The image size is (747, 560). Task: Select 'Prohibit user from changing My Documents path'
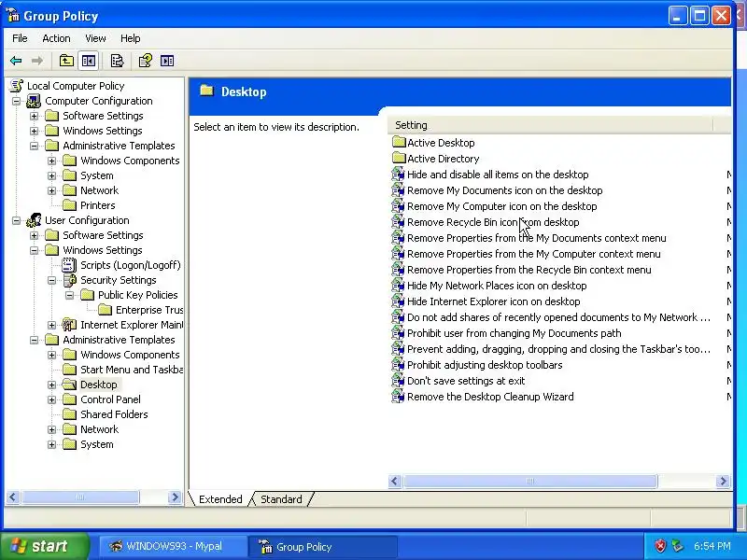(514, 333)
